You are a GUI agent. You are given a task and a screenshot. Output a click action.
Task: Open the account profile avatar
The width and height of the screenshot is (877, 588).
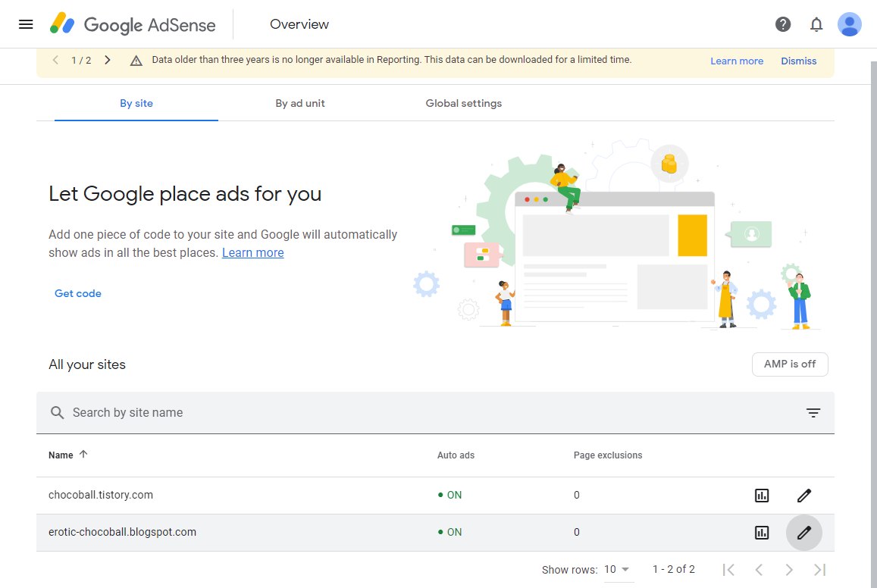pos(849,24)
